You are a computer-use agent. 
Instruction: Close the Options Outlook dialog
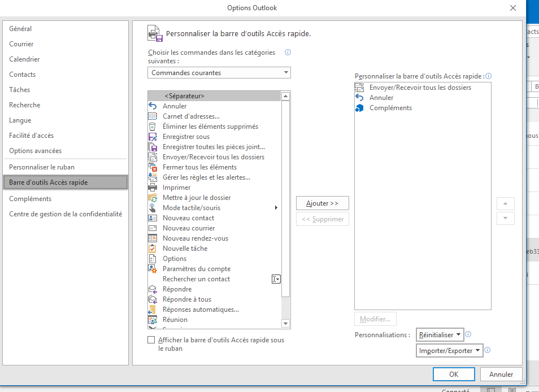(513, 8)
